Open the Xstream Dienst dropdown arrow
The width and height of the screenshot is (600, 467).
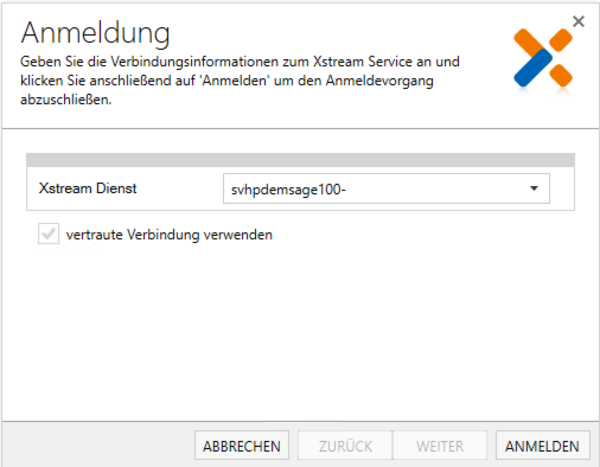534,188
